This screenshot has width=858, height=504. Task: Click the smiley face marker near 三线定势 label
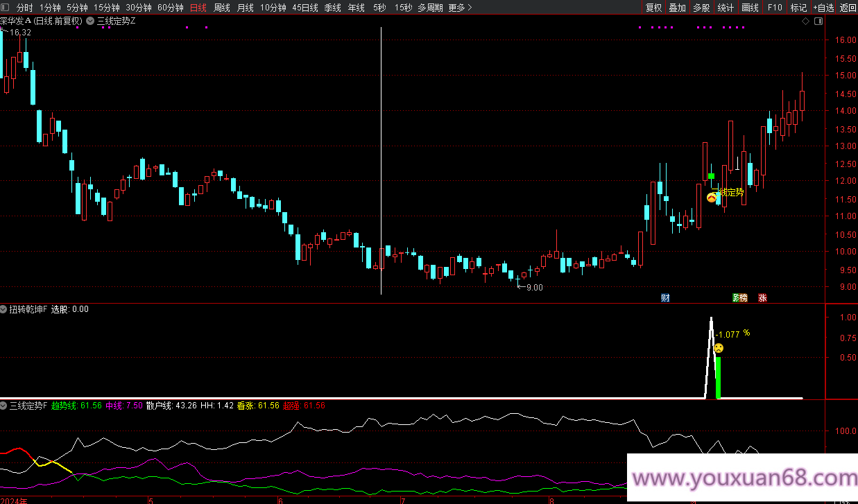tap(712, 198)
